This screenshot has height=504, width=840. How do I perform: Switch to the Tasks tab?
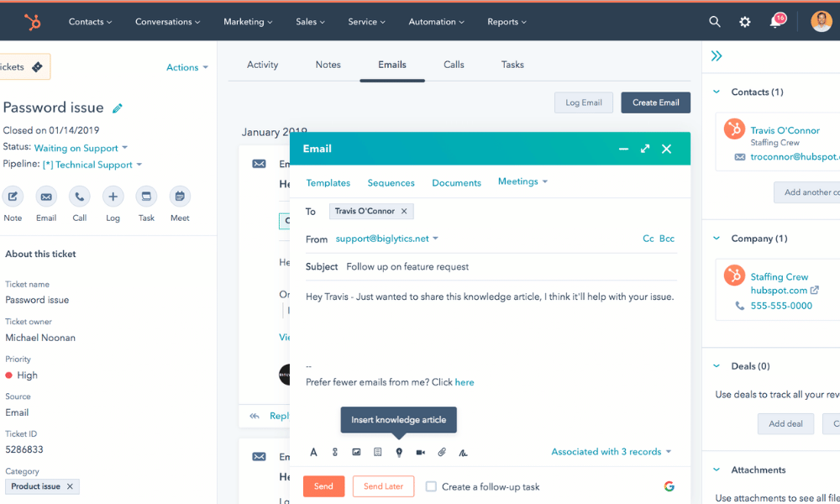coord(512,65)
